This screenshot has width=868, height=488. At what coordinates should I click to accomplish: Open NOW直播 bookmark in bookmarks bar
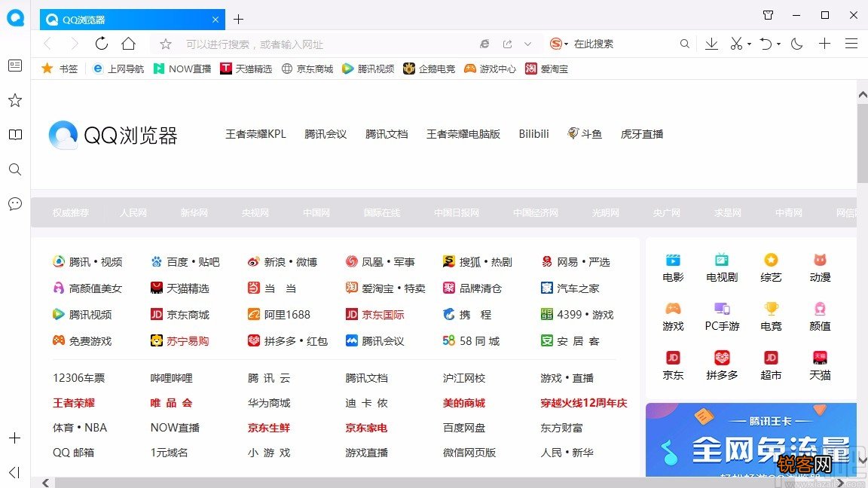(x=182, y=69)
